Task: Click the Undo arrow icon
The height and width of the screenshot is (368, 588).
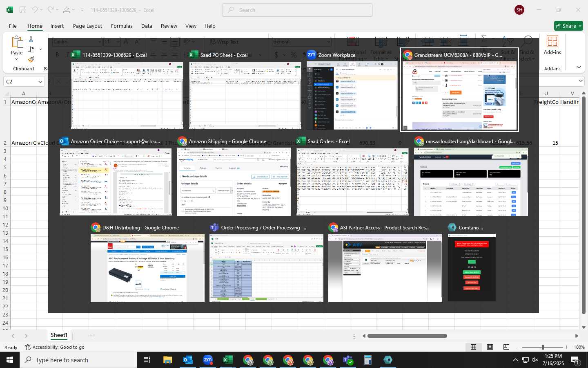Action: coord(34,10)
